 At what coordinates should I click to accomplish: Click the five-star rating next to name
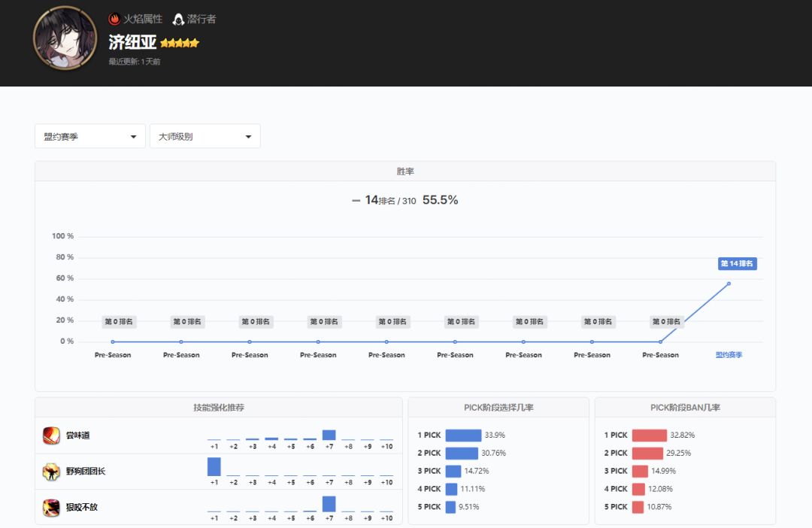click(x=180, y=44)
